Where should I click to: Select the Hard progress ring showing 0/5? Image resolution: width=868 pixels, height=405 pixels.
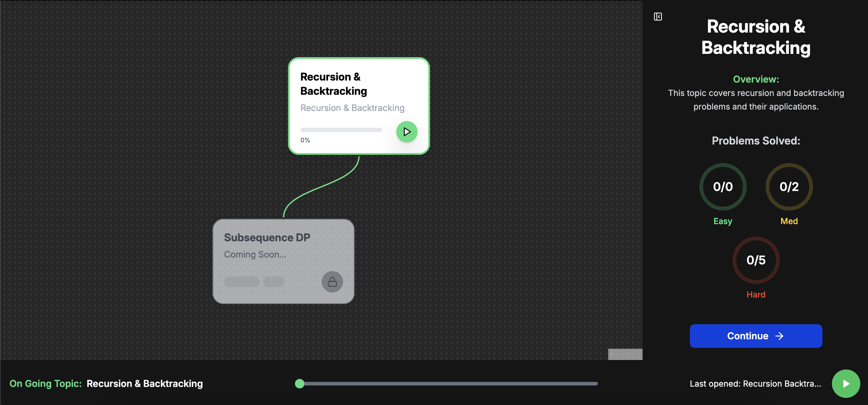click(756, 260)
